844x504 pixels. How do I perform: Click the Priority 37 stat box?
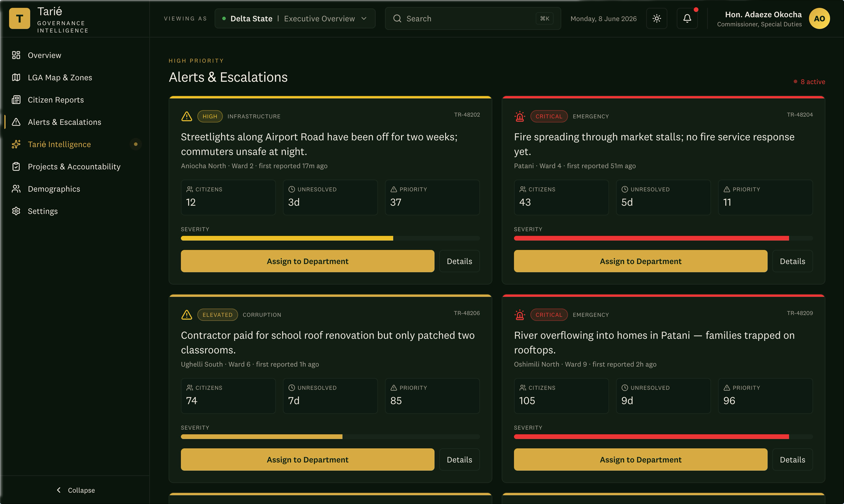pos(432,197)
